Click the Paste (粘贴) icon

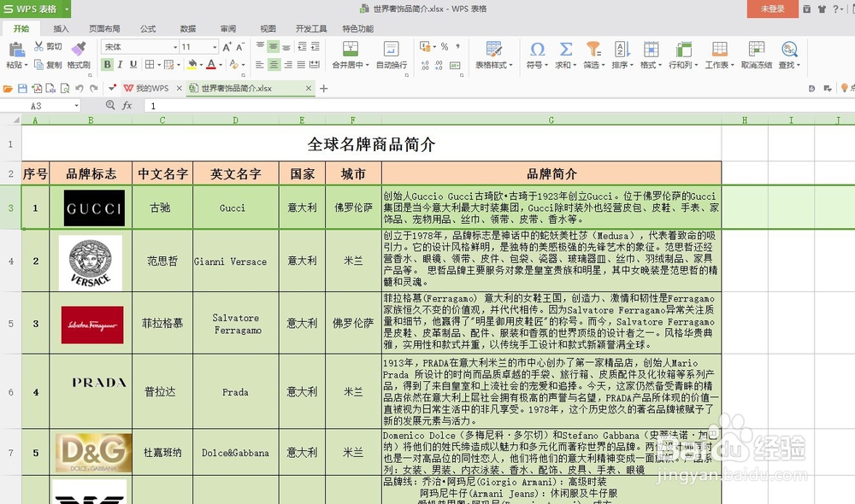[16, 50]
